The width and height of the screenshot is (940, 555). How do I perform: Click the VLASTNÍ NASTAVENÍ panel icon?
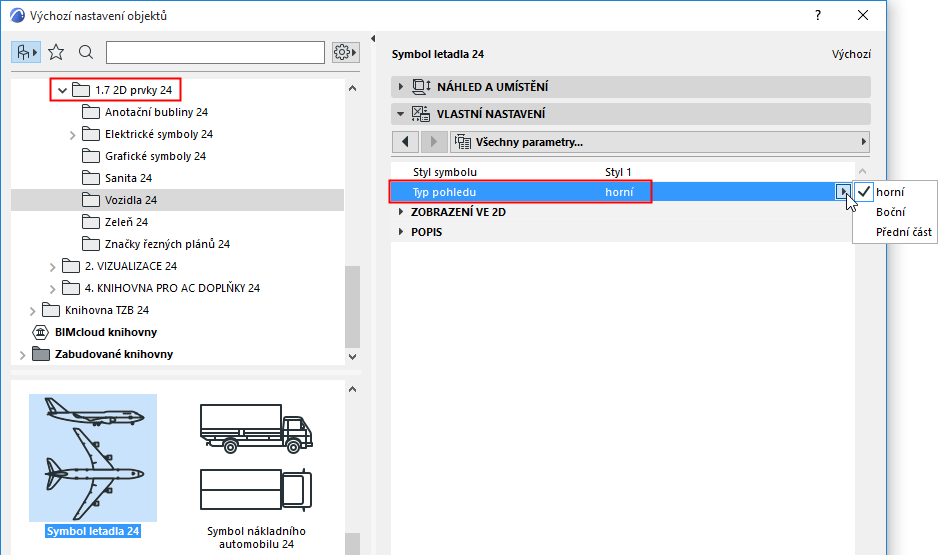pyautogui.click(x=421, y=114)
